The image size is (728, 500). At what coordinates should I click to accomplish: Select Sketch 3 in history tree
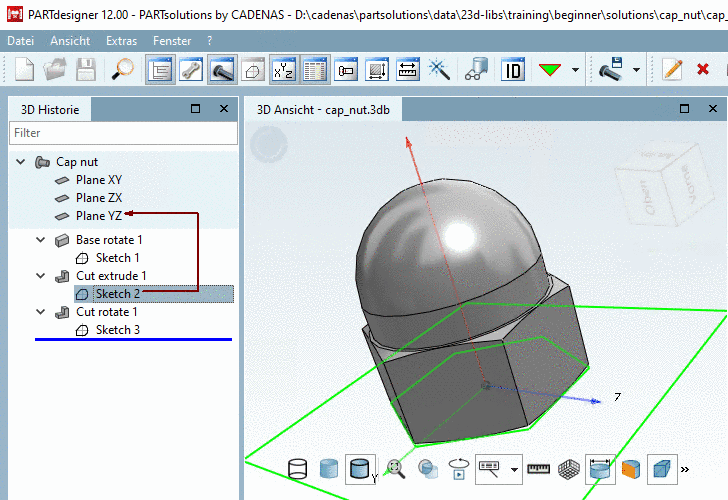tap(117, 330)
